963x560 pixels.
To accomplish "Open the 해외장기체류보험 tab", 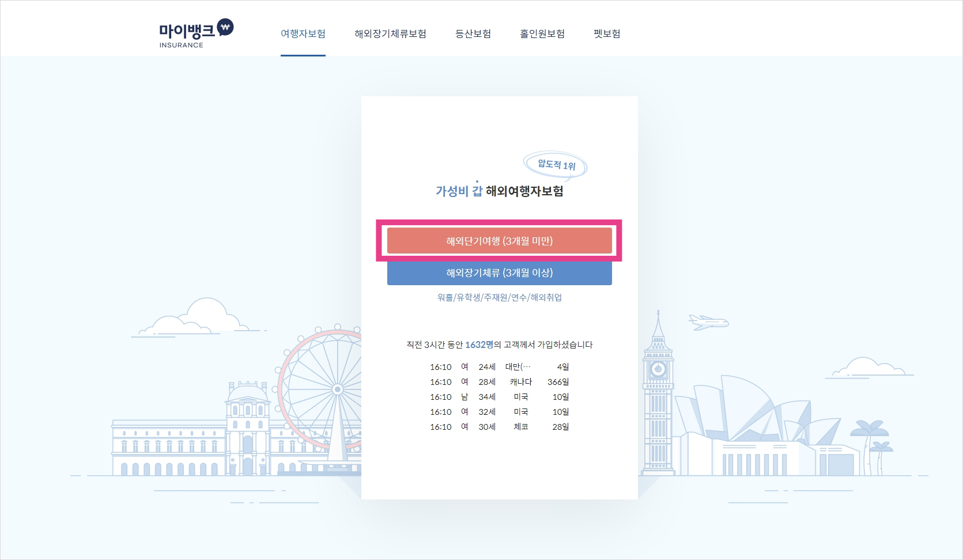I will 391,34.
